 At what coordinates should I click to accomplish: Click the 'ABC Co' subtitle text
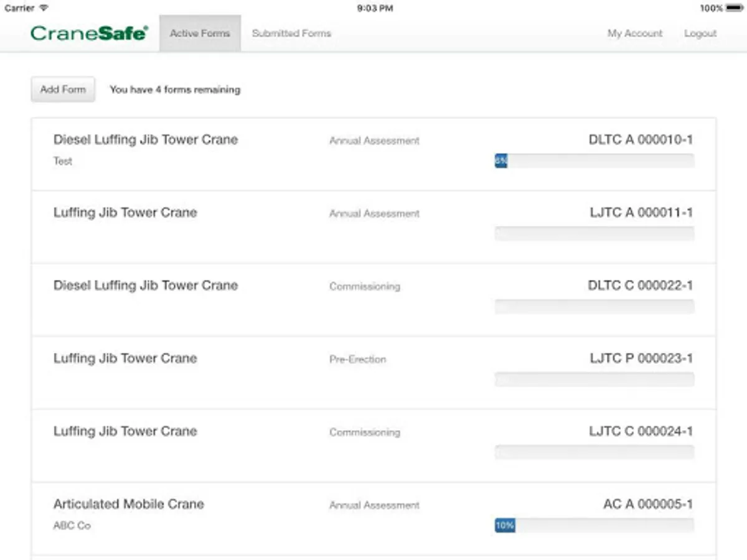point(72,526)
